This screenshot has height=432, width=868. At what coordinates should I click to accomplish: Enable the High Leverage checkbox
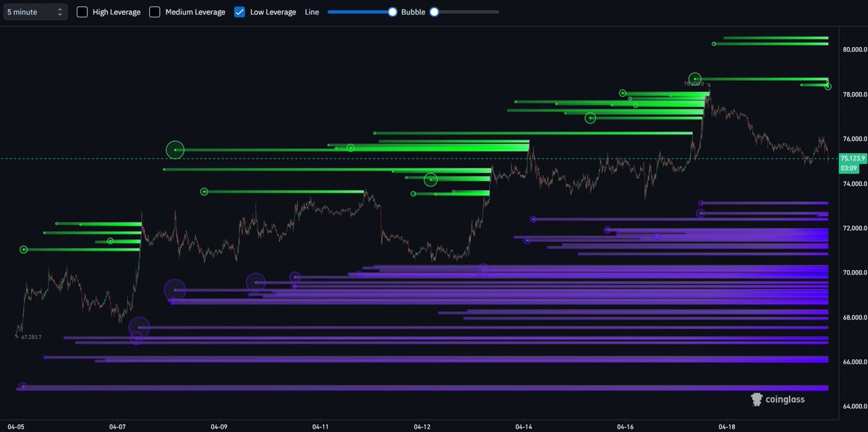pos(82,12)
